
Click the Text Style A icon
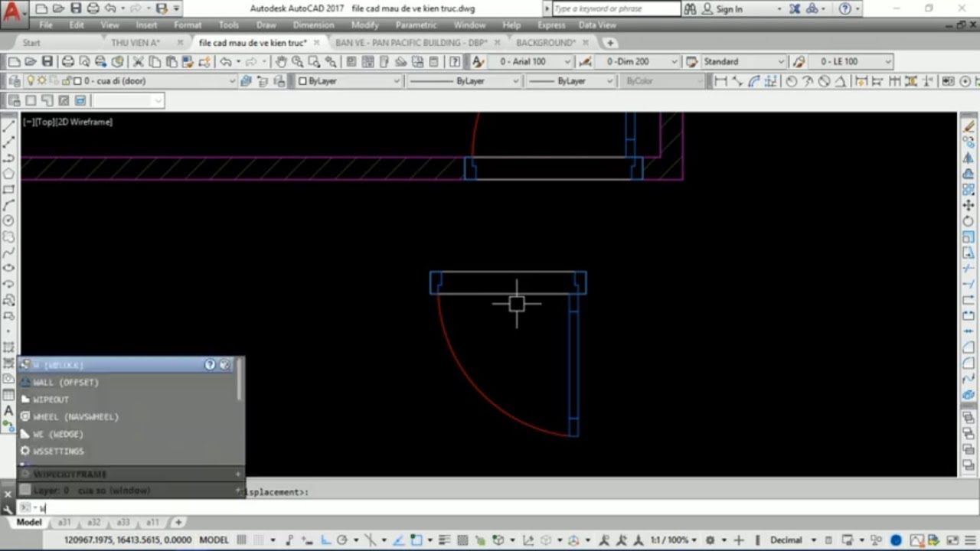pyautogui.click(x=478, y=62)
